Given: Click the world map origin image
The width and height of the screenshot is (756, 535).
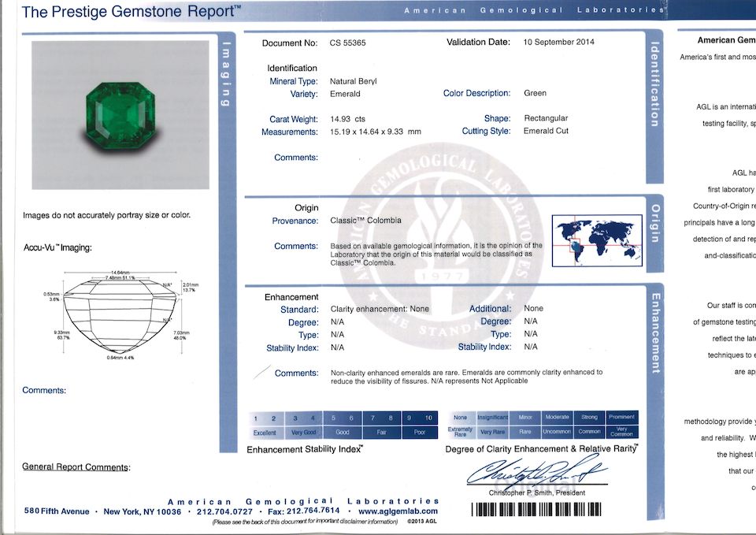Looking at the screenshot, I should pyautogui.click(x=597, y=241).
